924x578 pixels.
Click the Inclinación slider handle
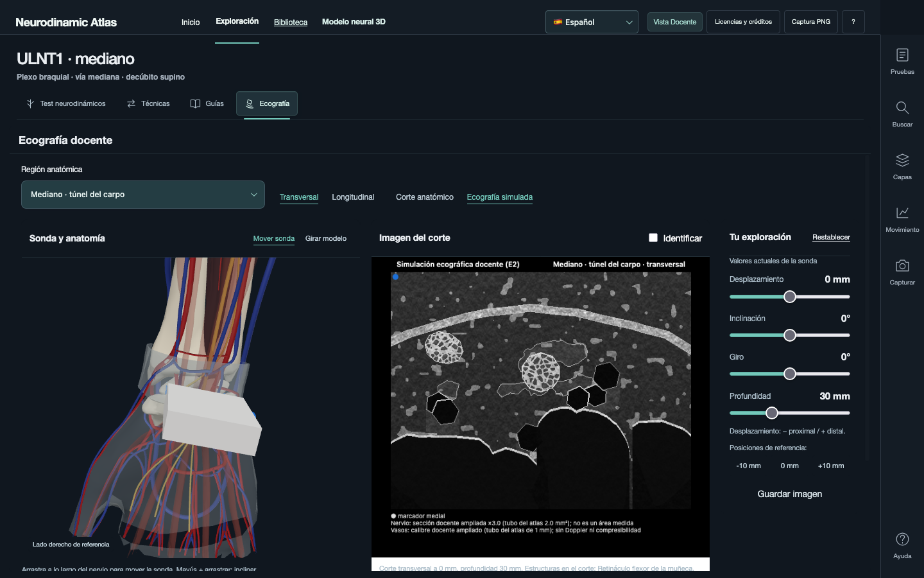pos(790,335)
